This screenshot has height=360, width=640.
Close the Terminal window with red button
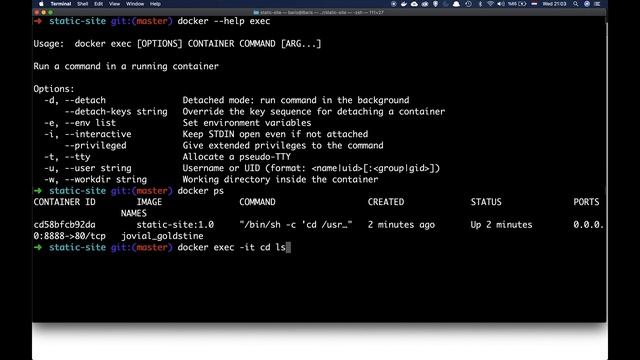pos(37,12)
